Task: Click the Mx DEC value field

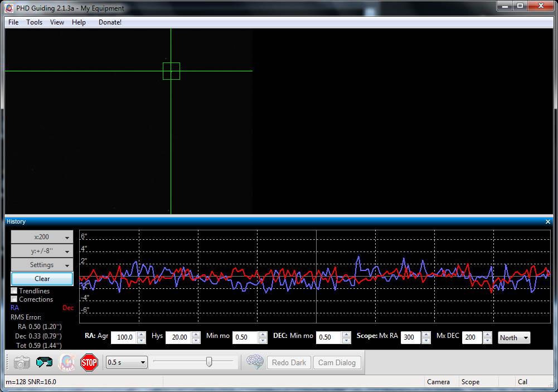Action: click(473, 337)
